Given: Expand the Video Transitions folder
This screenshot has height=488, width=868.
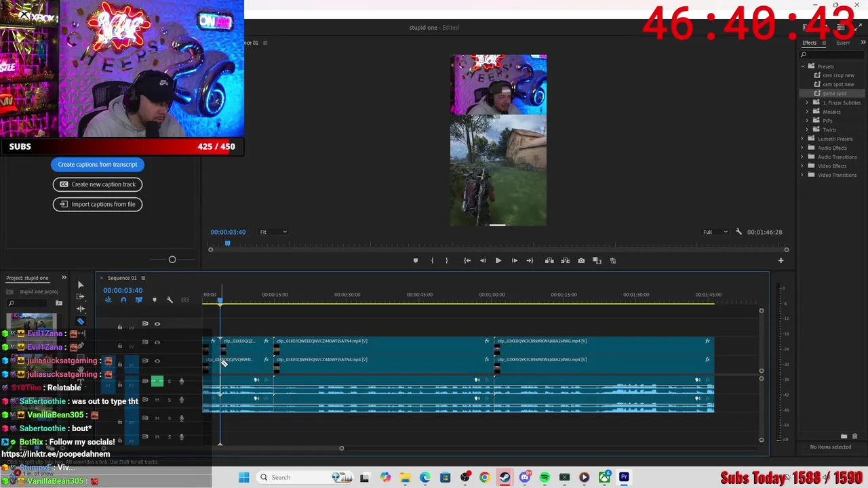Looking at the screenshot, I should coord(803,175).
